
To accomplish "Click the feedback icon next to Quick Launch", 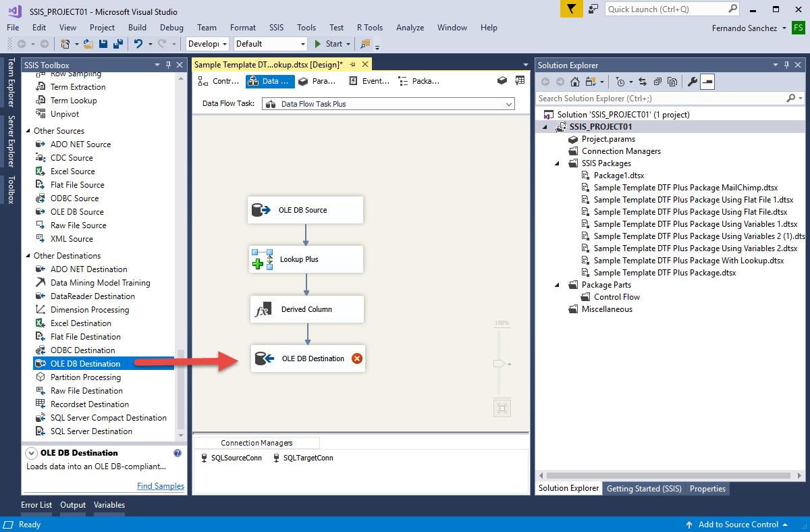I will coord(593,9).
